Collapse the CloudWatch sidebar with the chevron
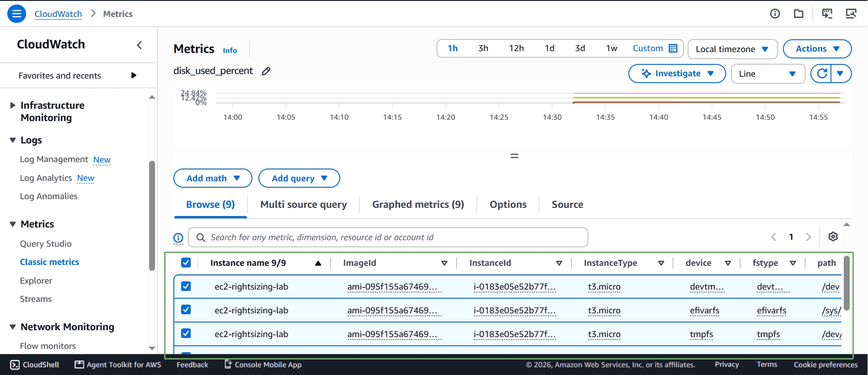The height and width of the screenshot is (375, 868). tap(139, 45)
